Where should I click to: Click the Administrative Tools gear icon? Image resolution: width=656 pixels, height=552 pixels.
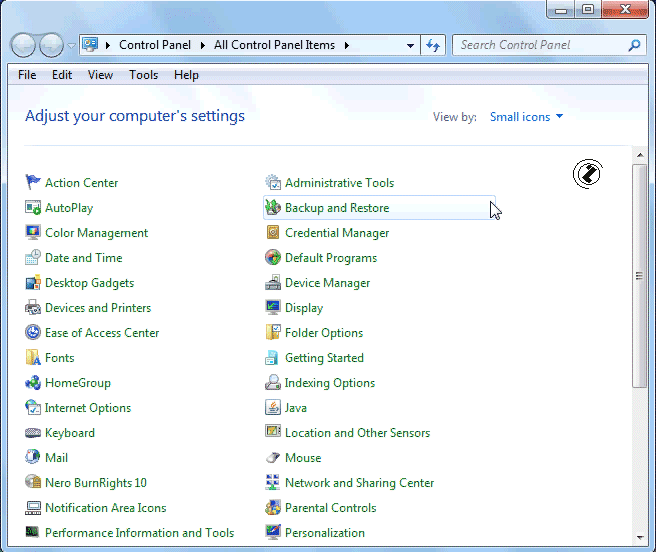[273, 182]
